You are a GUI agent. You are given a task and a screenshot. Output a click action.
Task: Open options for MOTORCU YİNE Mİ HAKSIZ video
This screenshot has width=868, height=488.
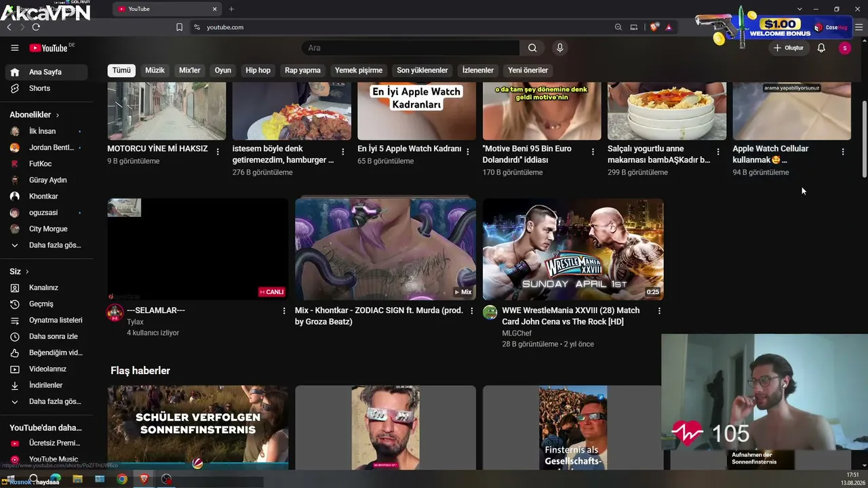(x=218, y=152)
